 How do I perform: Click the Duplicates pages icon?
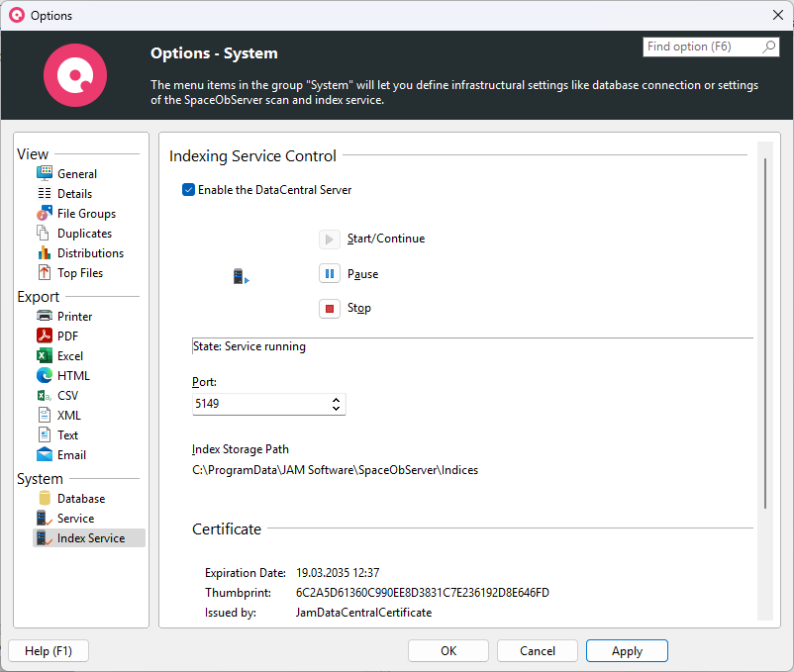(x=43, y=233)
